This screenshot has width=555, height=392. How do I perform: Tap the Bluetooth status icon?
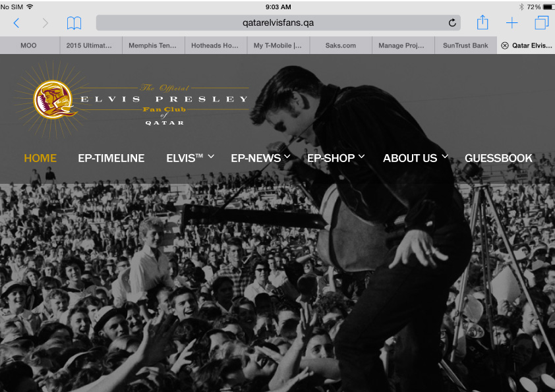(x=521, y=7)
